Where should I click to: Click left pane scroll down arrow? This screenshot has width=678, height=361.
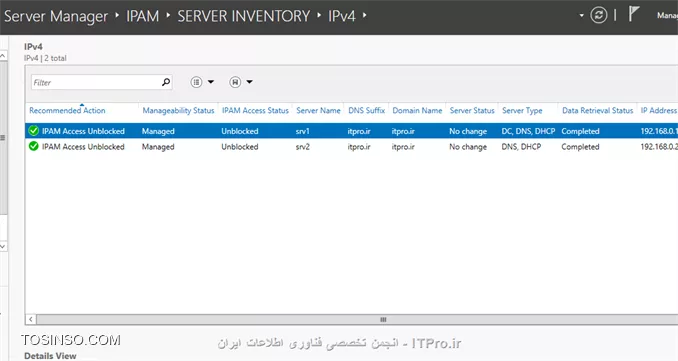click(3, 246)
